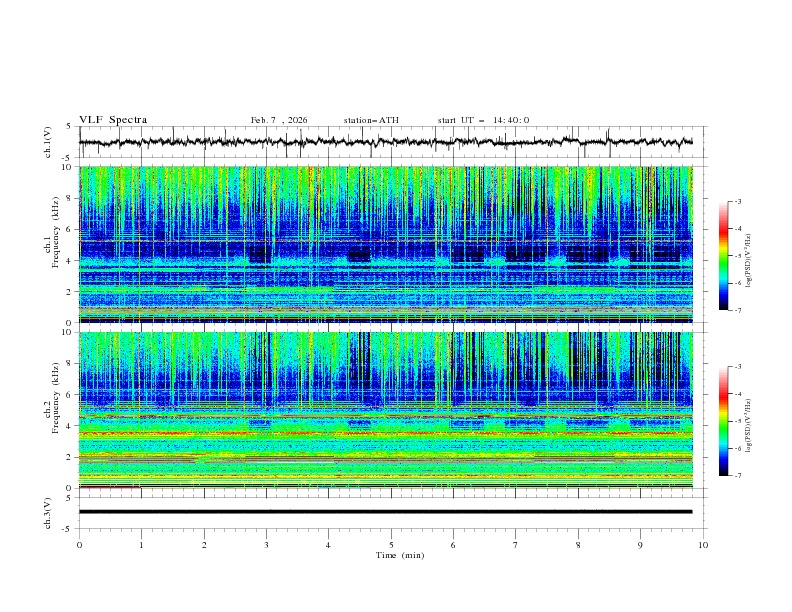Click time axis tick label "5"
This screenshot has height=612, width=792.
pyautogui.click(x=391, y=545)
